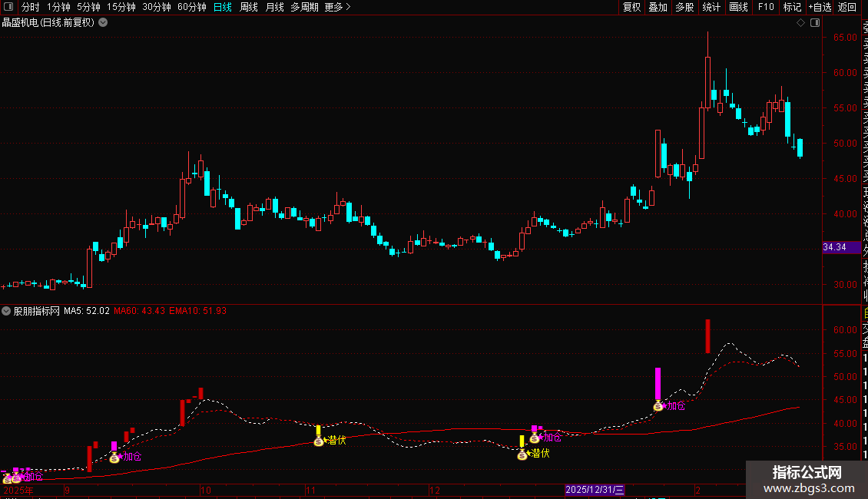Click money bag icon beside November 潜伏

(x=318, y=441)
